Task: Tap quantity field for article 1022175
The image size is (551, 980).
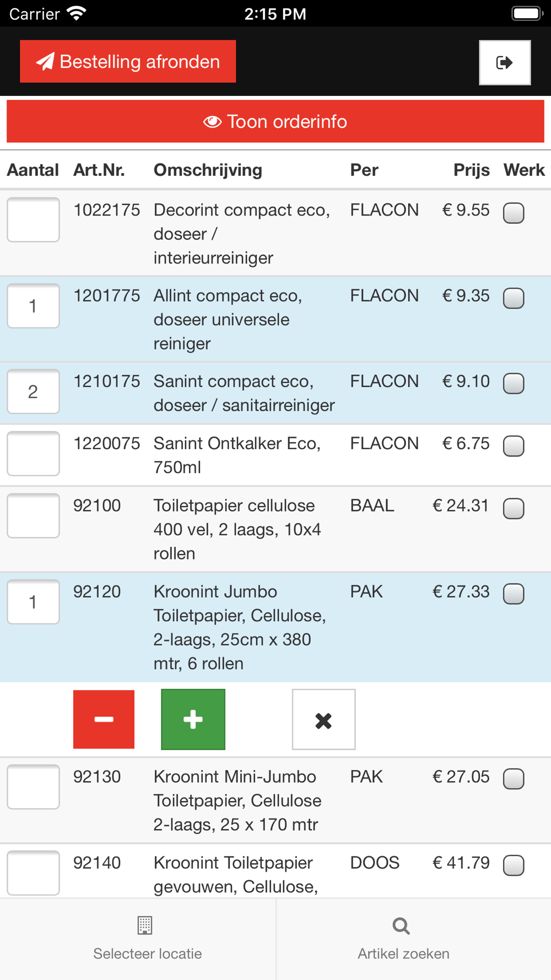Action: point(33,219)
